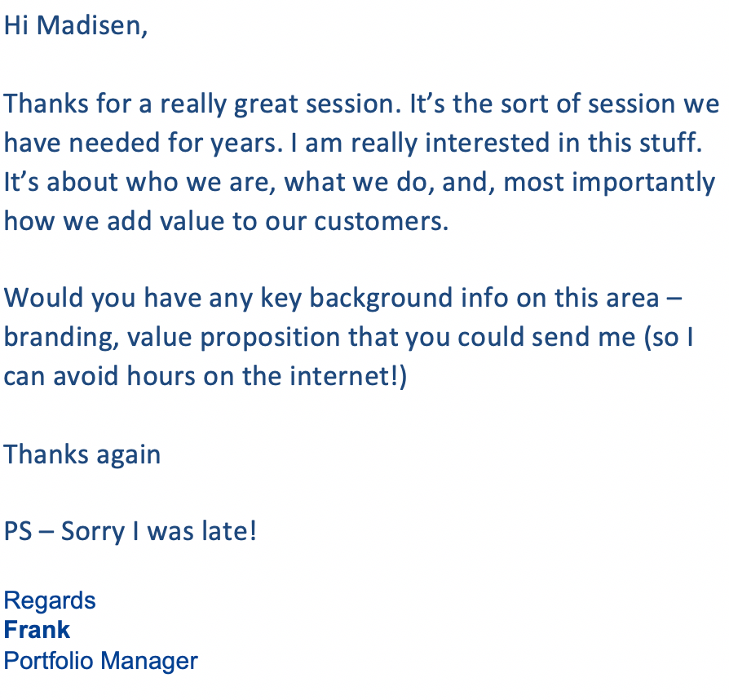The width and height of the screenshot is (729, 700).
Task: Click the word 'internet!)'
Action: (347, 376)
